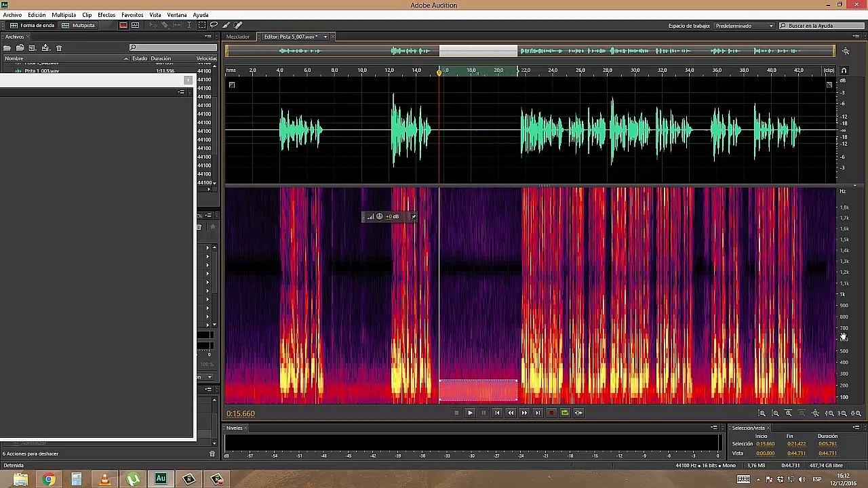Open the Edición menu
The width and height of the screenshot is (868, 488).
[x=37, y=15]
